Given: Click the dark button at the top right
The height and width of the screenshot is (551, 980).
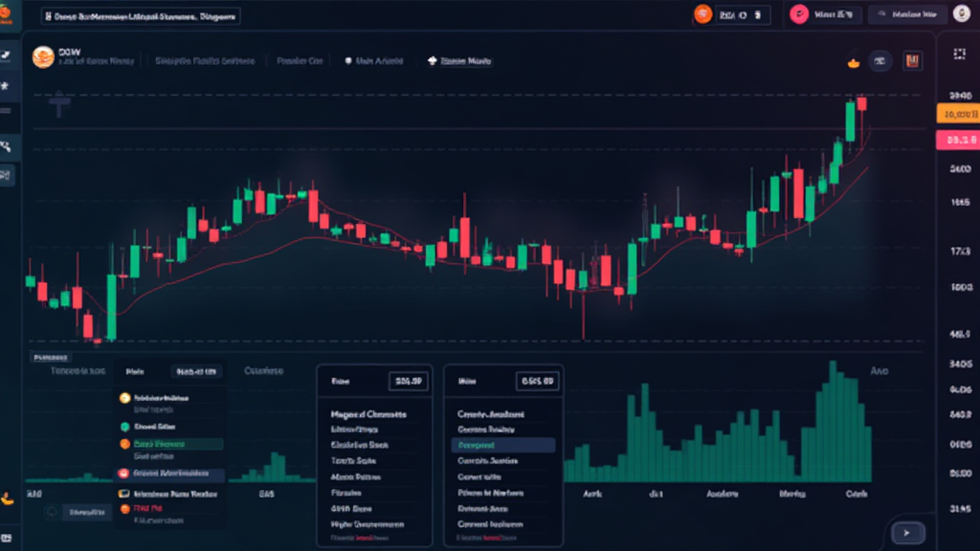Looking at the screenshot, I should pos(906,14).
